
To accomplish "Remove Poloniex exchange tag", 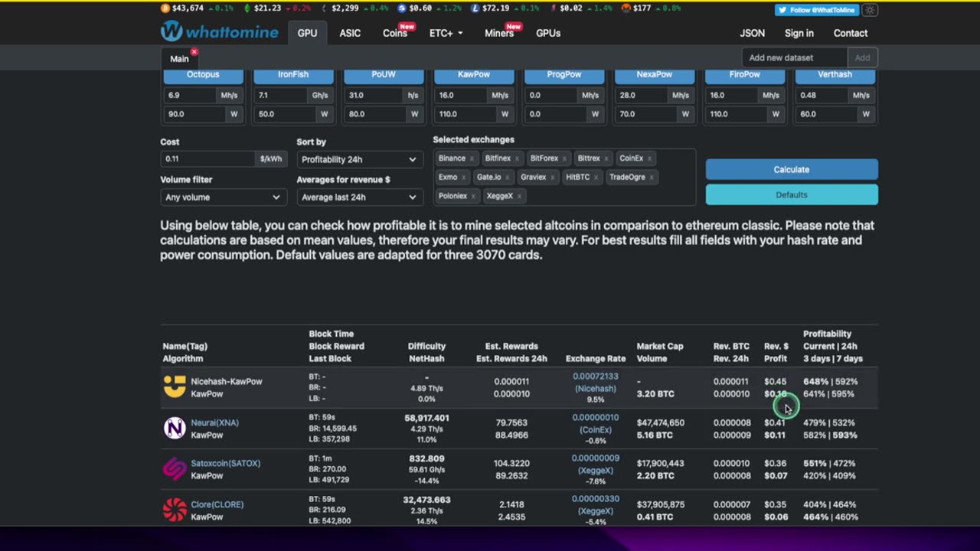I will coord(473,196).
